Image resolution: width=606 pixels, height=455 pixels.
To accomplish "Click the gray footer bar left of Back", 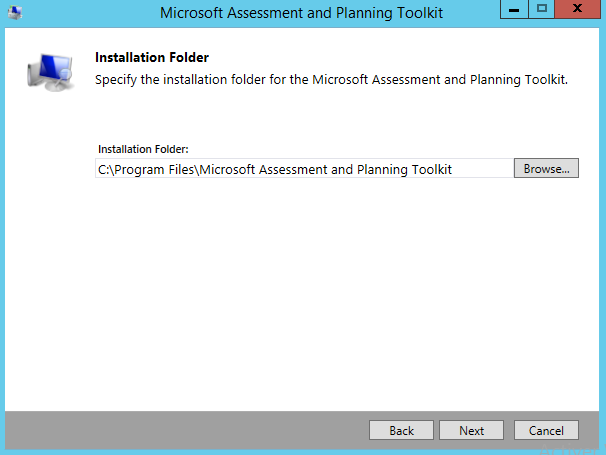I will (180, 430).
